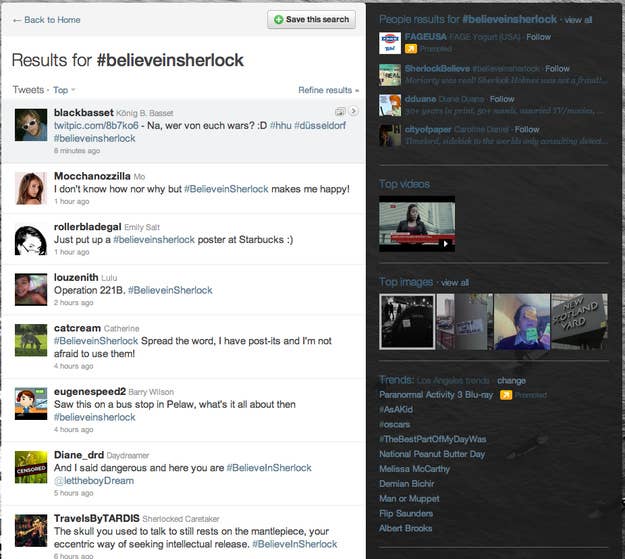This screenshot has height=559, width=625.
Task: Open the second top image thumbnail
Action: (x=465, y=322)
